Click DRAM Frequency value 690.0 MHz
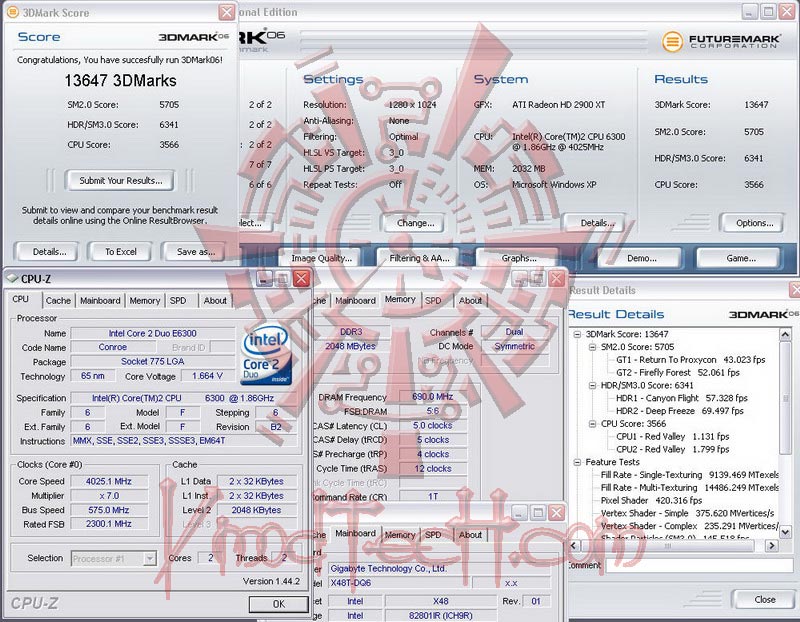The image size is (800, 622). 433,396
